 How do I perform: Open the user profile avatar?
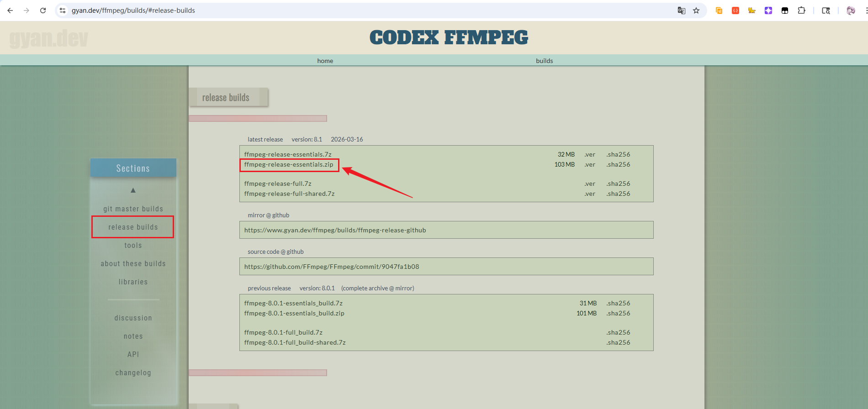[850, 10]
